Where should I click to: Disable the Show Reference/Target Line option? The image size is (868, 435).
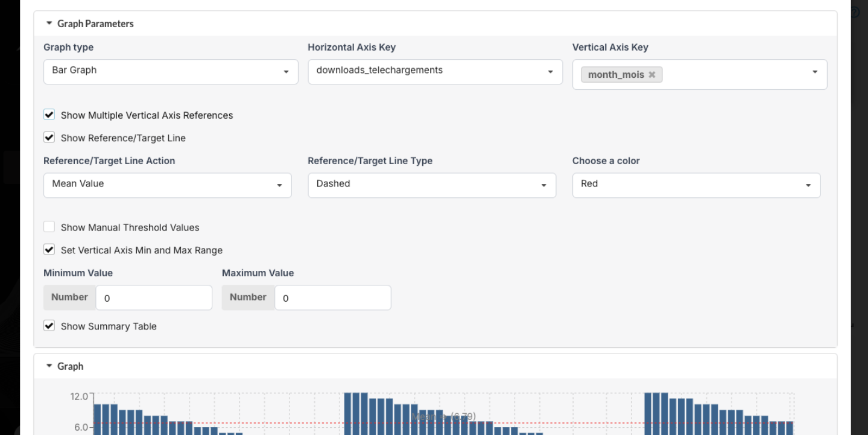49,138
